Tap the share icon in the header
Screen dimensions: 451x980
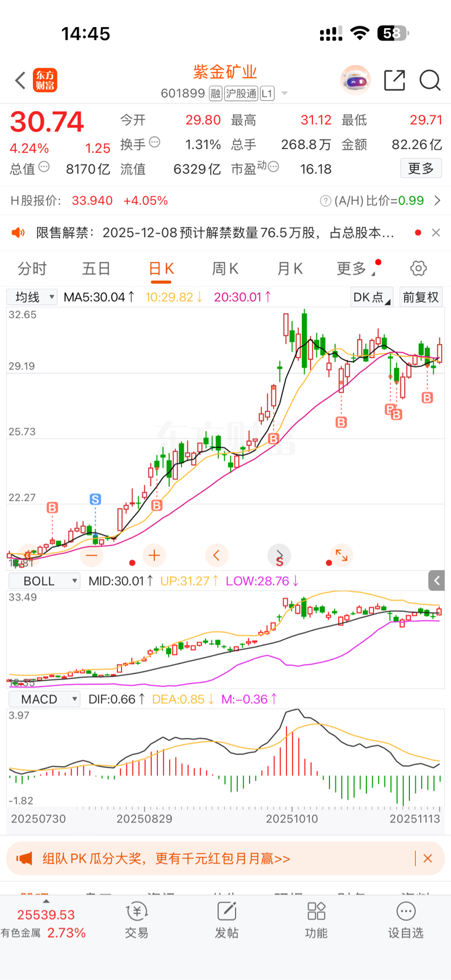(x=395, y=80)
